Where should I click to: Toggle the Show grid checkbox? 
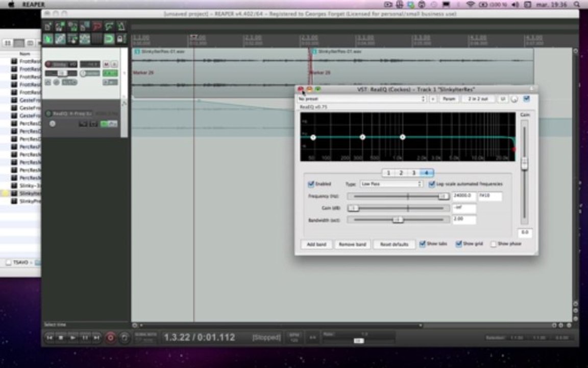point(459,244)
